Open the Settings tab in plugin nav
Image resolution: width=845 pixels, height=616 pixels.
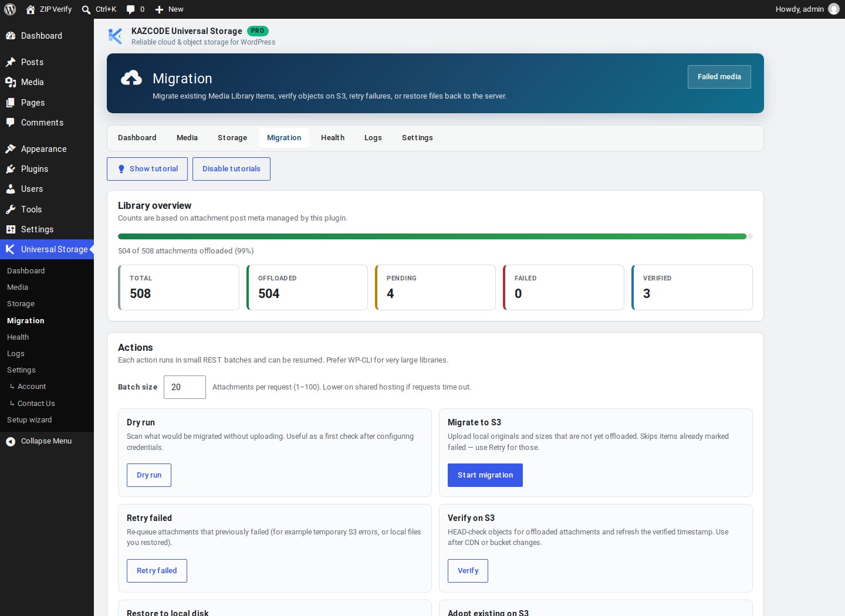tap(417, 138)
